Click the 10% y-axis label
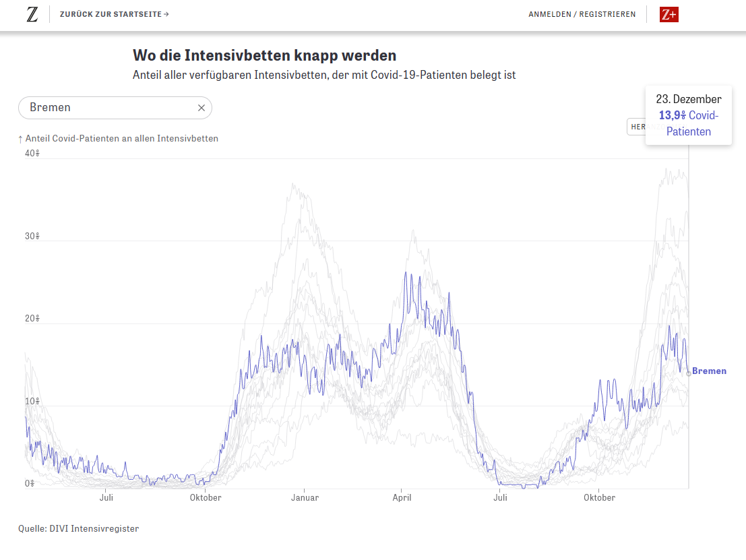This screenshot has height=560, width=746. [32, 401]
